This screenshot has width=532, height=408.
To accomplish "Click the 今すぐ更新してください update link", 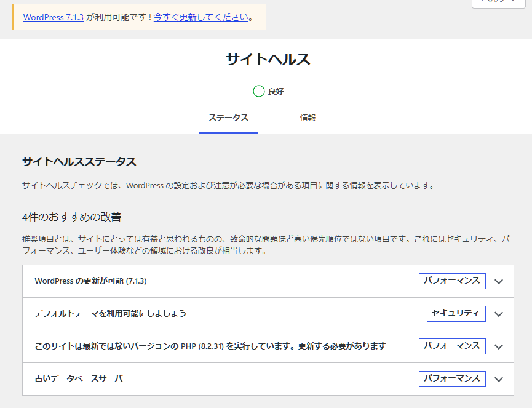I will [x=201, y=17].
